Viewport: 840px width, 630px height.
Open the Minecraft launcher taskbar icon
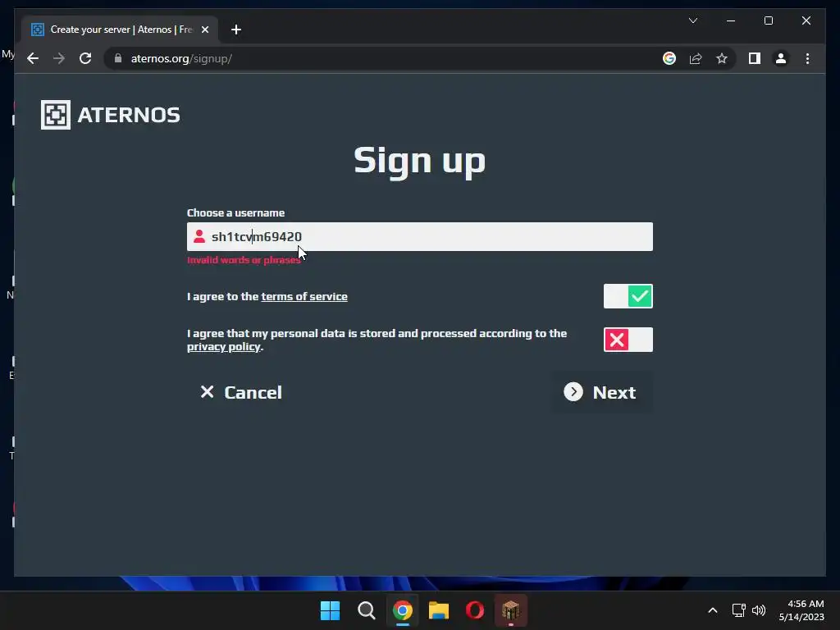point(510,610)
